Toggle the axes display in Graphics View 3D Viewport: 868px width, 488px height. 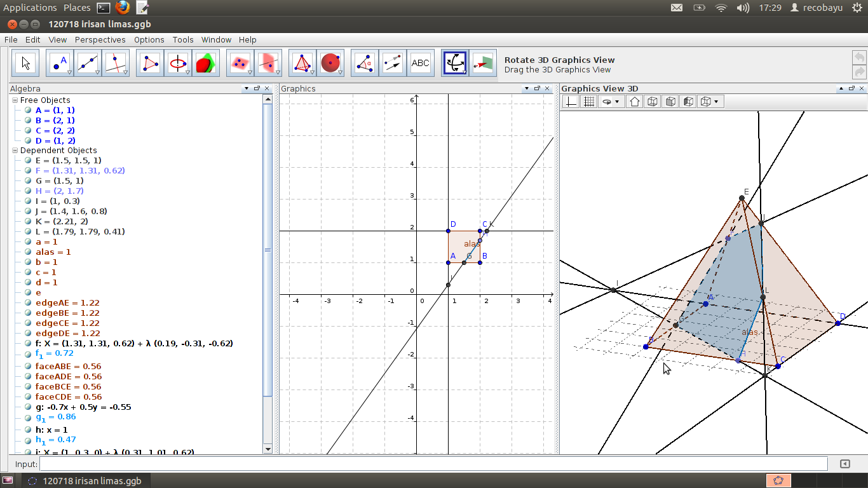pyautogui.click(x=570, y=101)
